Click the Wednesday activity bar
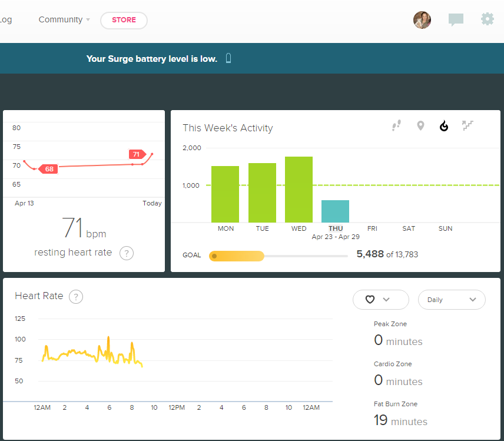Screen dimensions: 504x441 pos(299,190)
